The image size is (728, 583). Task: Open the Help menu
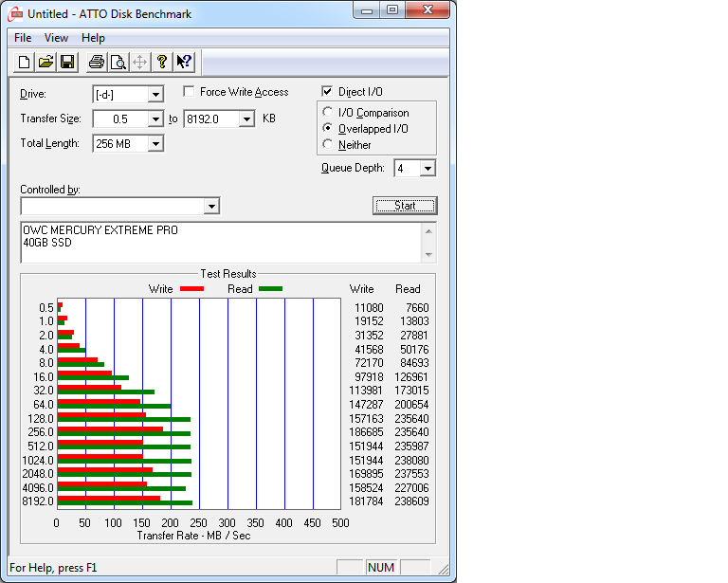tap(93, 38)
